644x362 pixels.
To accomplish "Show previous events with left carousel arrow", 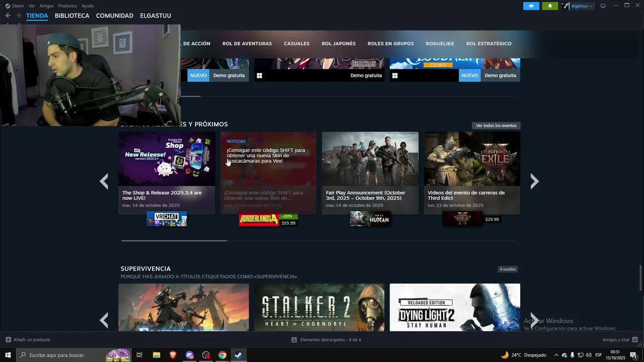I will [x=104, y=181].
